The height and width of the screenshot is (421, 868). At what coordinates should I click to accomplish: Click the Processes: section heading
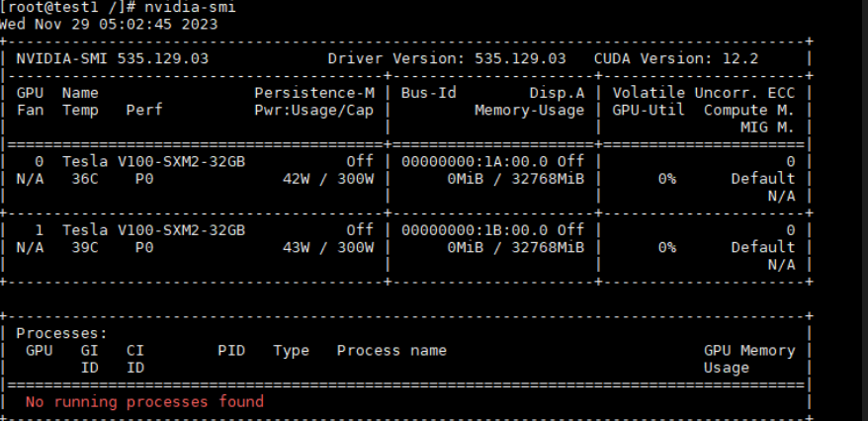click(61, 334)
